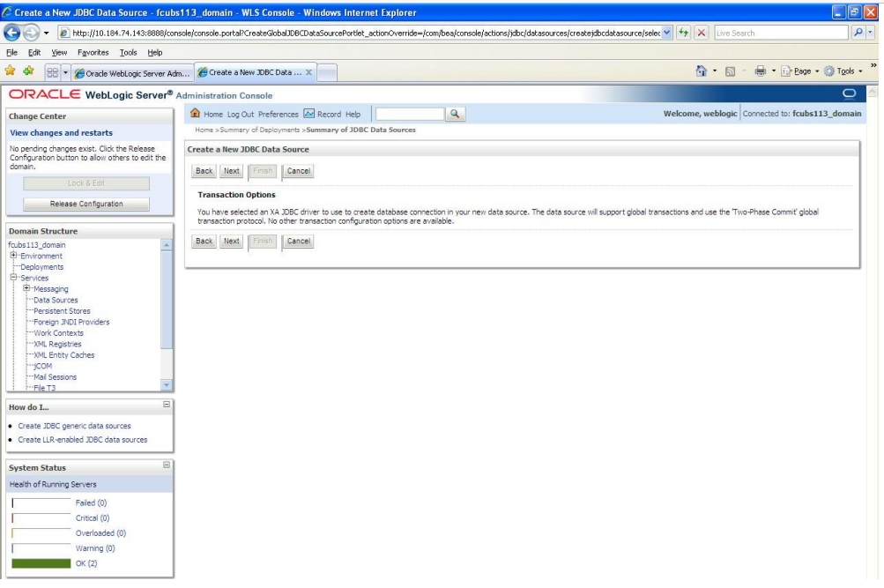Open the Quick Tabs dropdown arrow
Image resolution: width=884 pixels, height=588 pixels.
pos(65,72)
